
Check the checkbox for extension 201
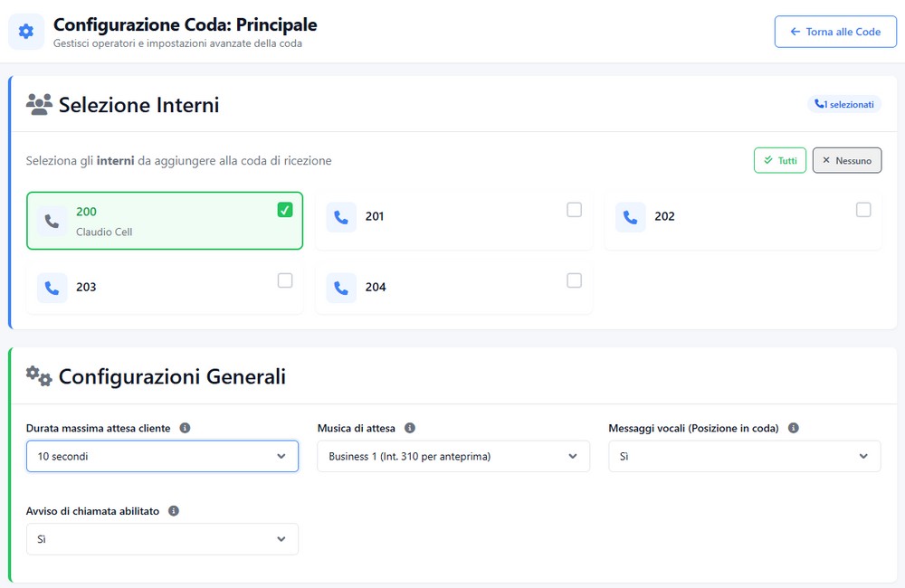pyautogui.click(x=574, y=210)
